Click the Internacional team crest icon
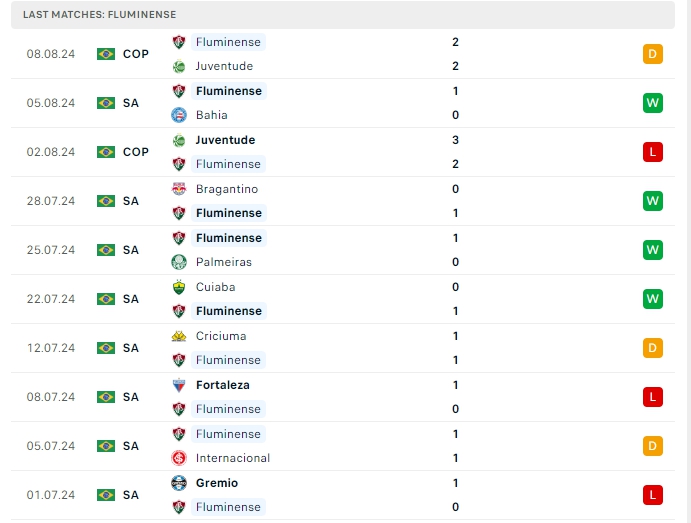Image resolution: width=691 pixels, height=523 pixels. pos(179,458)
